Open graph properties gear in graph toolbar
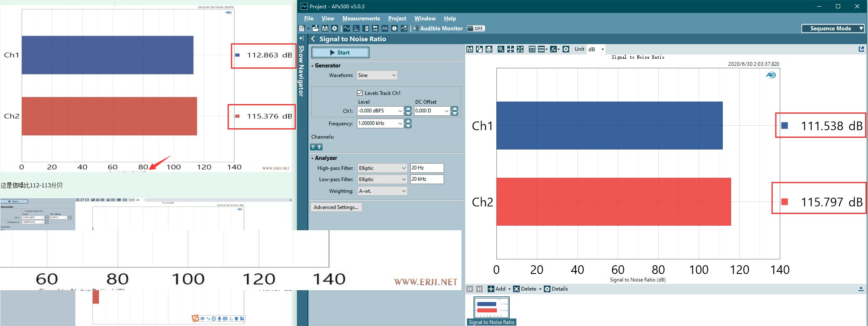The image size is (868, 326). point(566,49)
